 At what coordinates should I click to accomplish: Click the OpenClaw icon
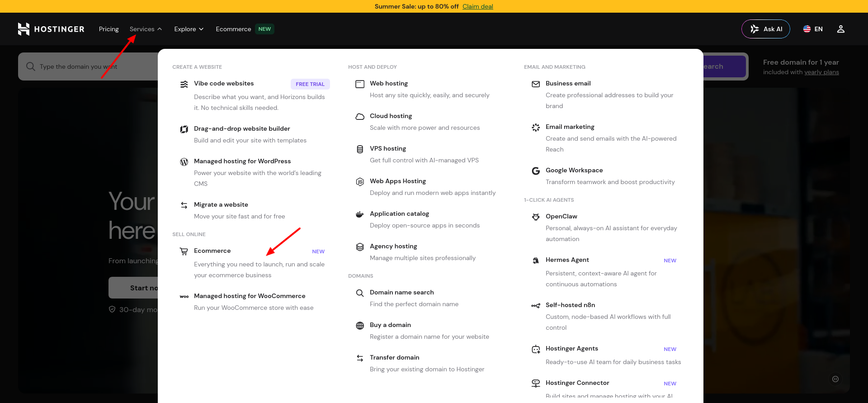pyautogui.click(x=536, y=217)
